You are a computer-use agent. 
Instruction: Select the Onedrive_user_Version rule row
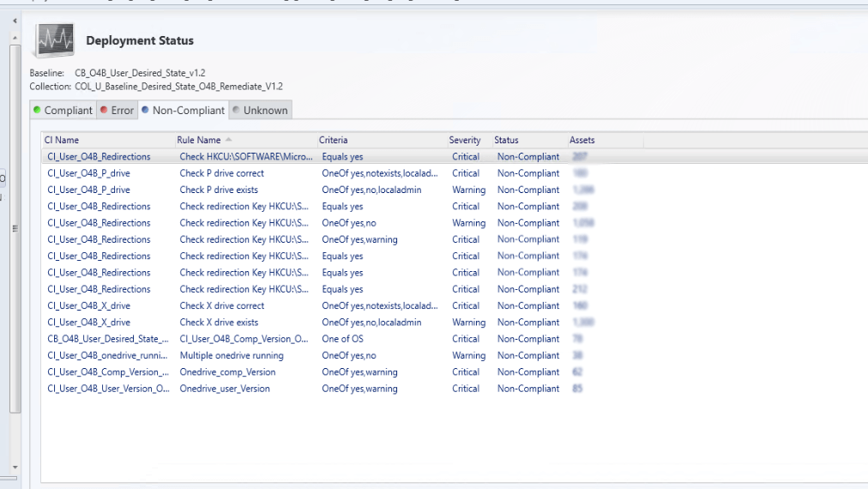coord(224,389)
